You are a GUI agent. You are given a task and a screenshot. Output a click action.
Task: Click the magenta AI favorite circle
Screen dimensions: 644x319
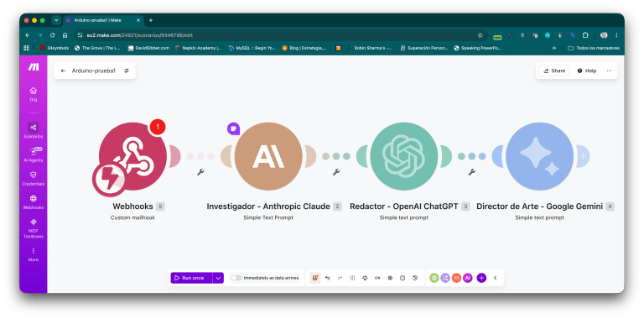[x=467, y=278]
